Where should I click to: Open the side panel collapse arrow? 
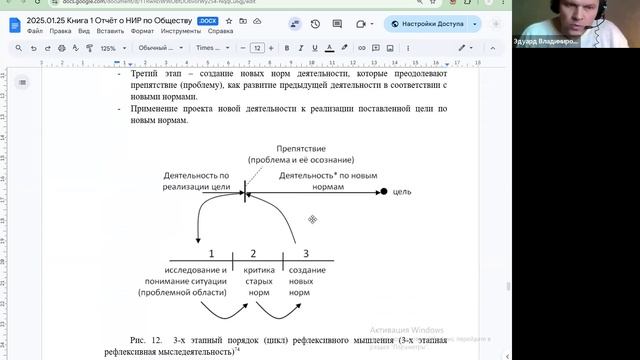pyautogui.click(x=507, y=356)
